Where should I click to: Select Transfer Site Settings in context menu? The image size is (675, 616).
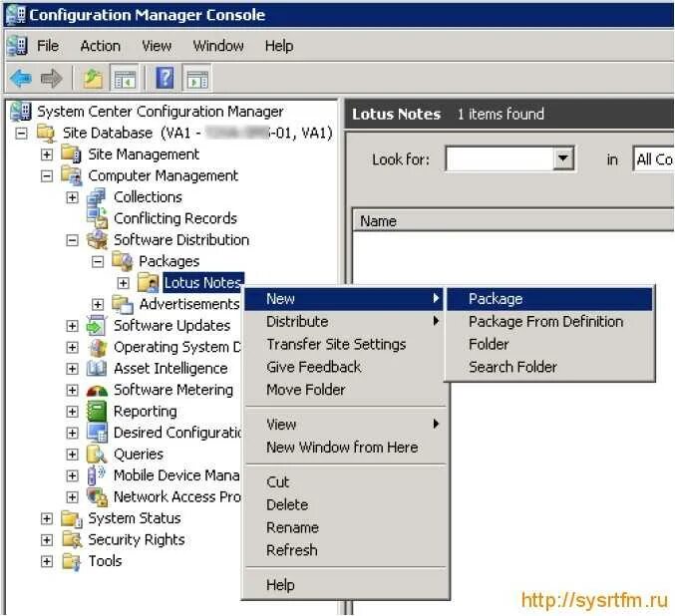(x=344, y=344)
